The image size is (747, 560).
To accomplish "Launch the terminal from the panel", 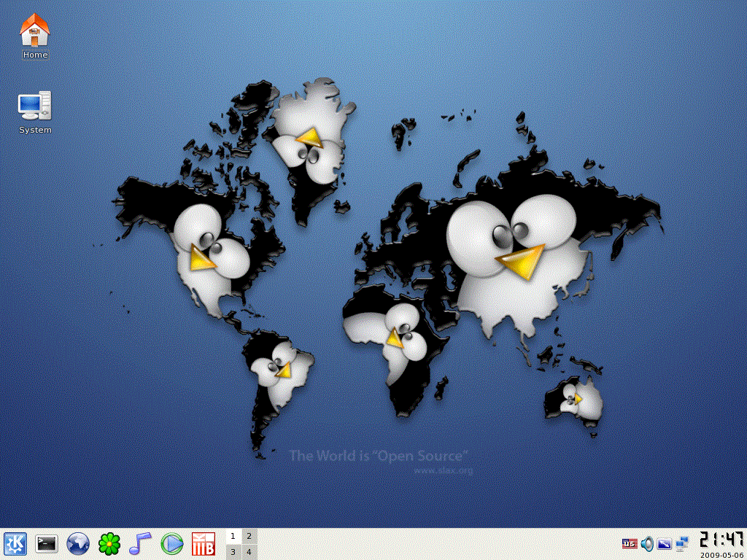I will 47,544.
